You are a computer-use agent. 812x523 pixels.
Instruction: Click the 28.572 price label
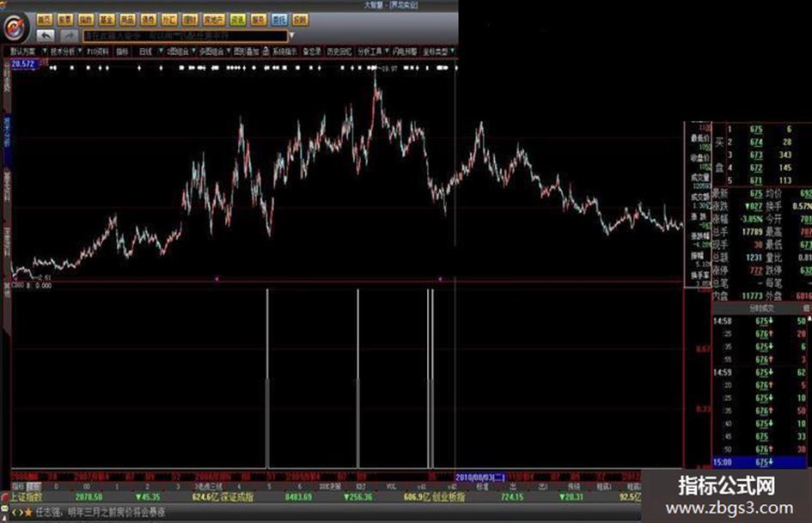[23, 64]
